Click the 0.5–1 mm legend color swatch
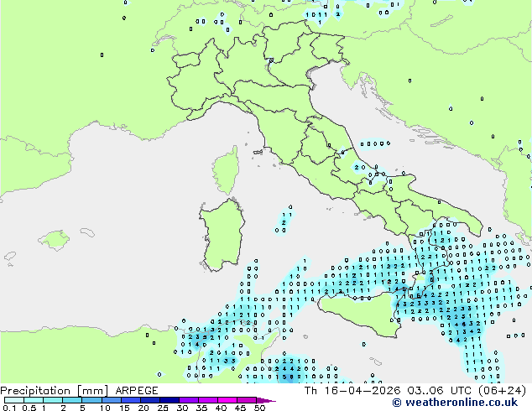Viewport: 532px width, 411px height. click(34, 400)
